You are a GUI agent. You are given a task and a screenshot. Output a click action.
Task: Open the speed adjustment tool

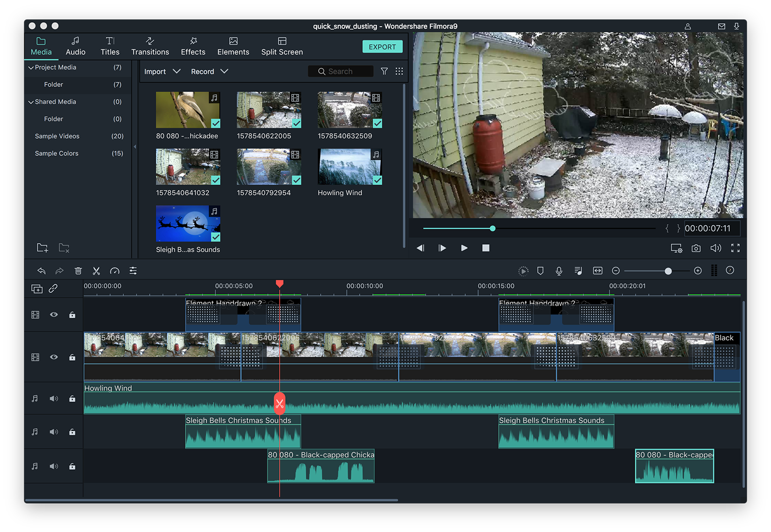pyautogui.click(x=115, y=271)
